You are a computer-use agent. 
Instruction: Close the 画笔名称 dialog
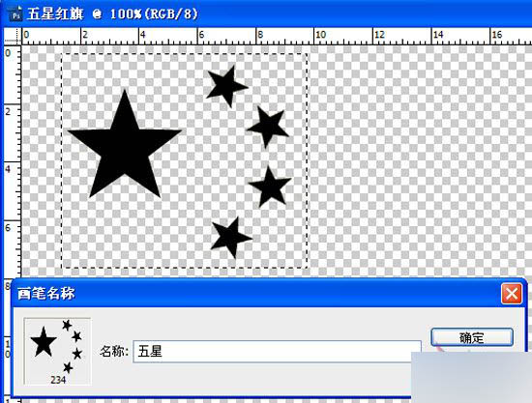(x=512, y=293)
